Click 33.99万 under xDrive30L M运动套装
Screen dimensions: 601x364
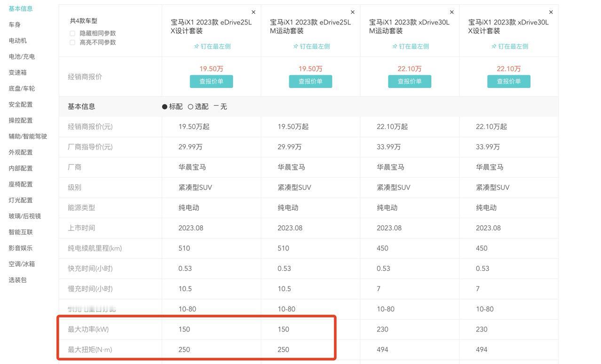pos(389,147)
